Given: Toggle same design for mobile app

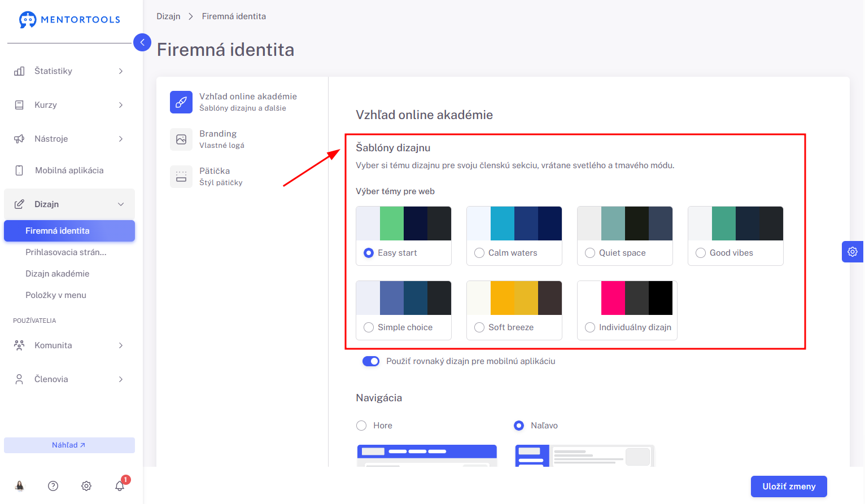Looking at the screenshot, I should click(371, 361).
